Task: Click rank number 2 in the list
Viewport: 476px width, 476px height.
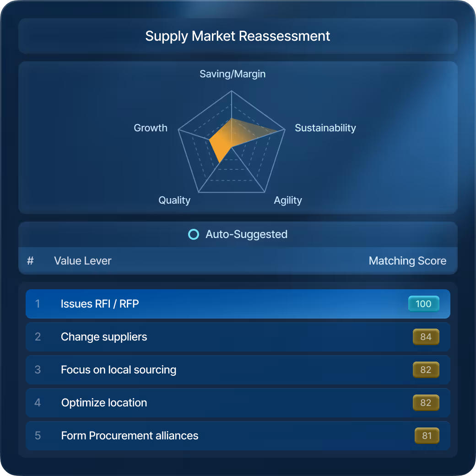Action: pos(38,337)
